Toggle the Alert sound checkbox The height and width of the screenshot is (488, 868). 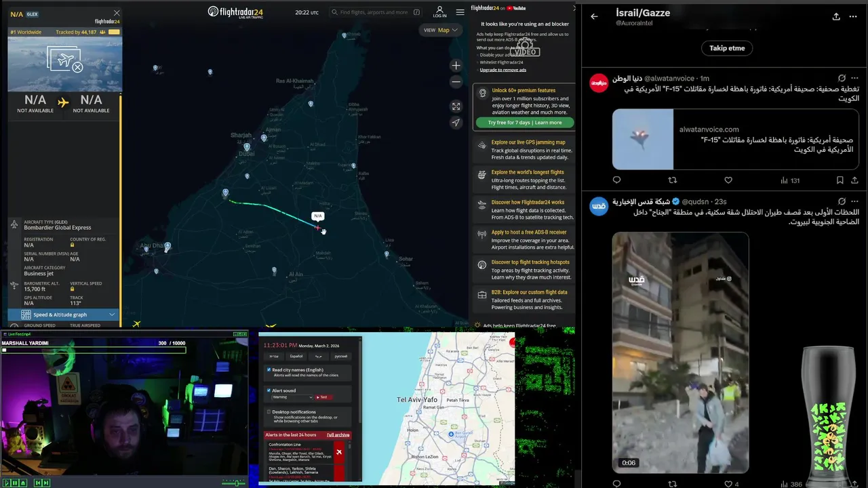[x=269, y=390]
